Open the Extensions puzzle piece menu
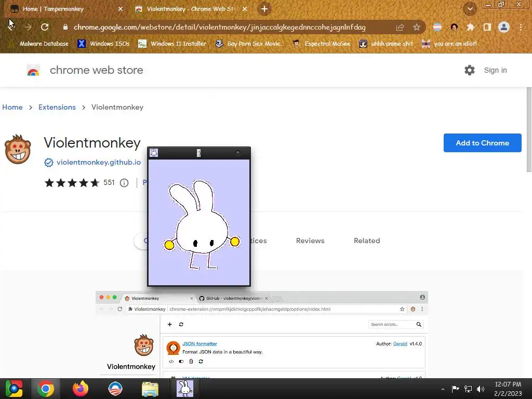Screen dimensions: 532x399 [470, 27]
